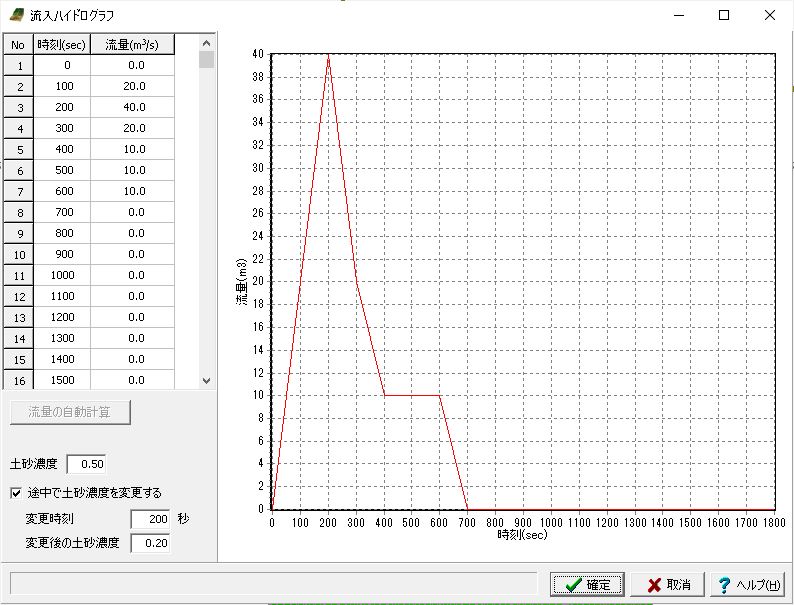Click the time cell with value 700
This screenshot has height=605, width=794.
pyautogui.click(x=62, y=212)
